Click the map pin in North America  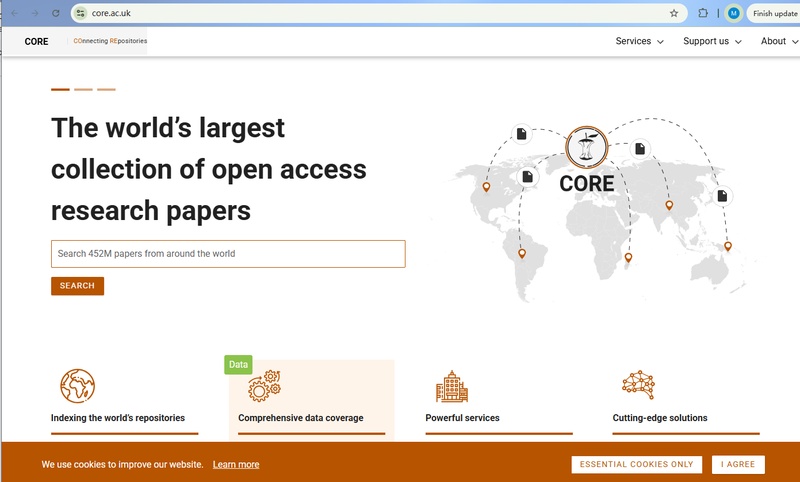coord(486,187)
